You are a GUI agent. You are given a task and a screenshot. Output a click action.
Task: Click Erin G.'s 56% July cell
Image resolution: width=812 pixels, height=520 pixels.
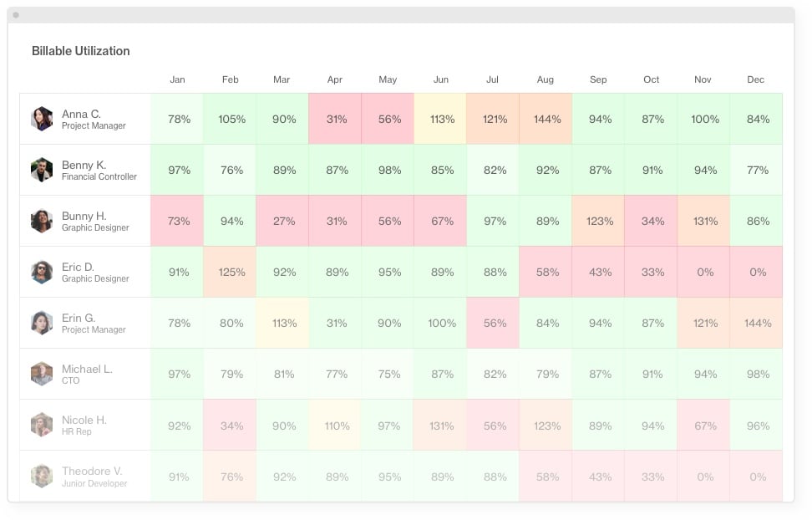point(493,323)
